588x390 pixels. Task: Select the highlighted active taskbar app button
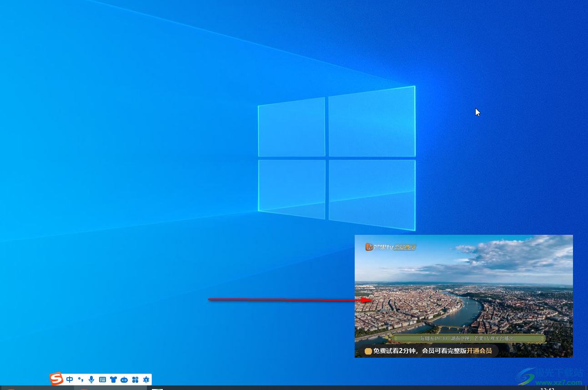pyautogui.click(x=111, y=388)
